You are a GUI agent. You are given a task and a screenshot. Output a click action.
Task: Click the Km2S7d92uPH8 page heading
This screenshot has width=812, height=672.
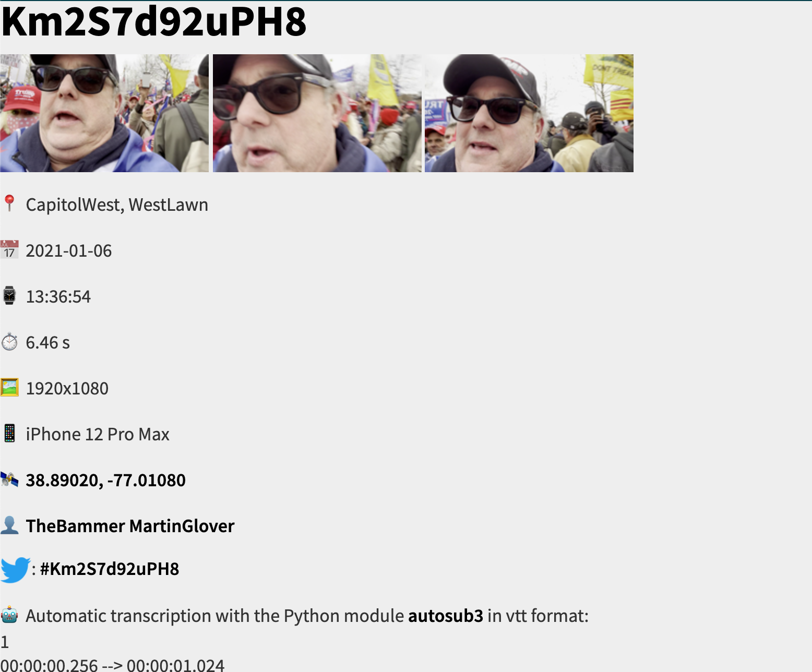154,22
